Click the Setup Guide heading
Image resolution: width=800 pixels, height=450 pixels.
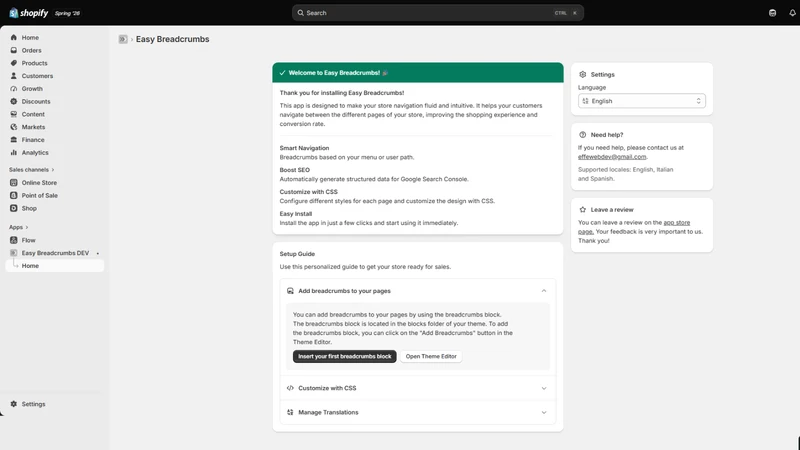click(297, 254)
